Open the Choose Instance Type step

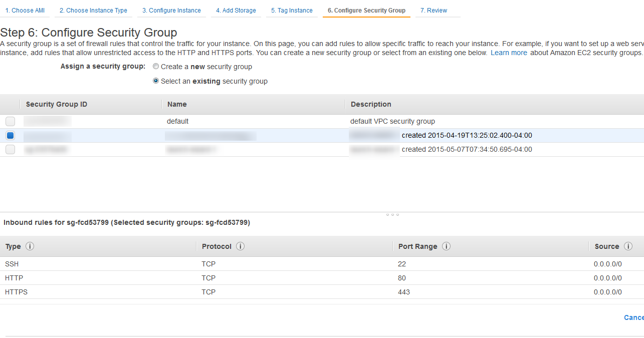click(93, 10)
